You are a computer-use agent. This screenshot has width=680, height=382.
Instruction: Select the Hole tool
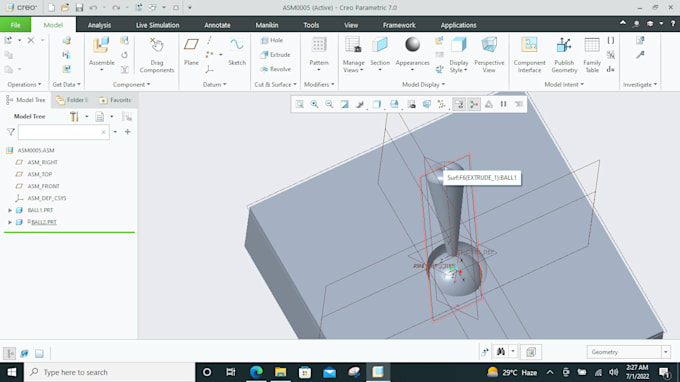[x=272, y=40]
